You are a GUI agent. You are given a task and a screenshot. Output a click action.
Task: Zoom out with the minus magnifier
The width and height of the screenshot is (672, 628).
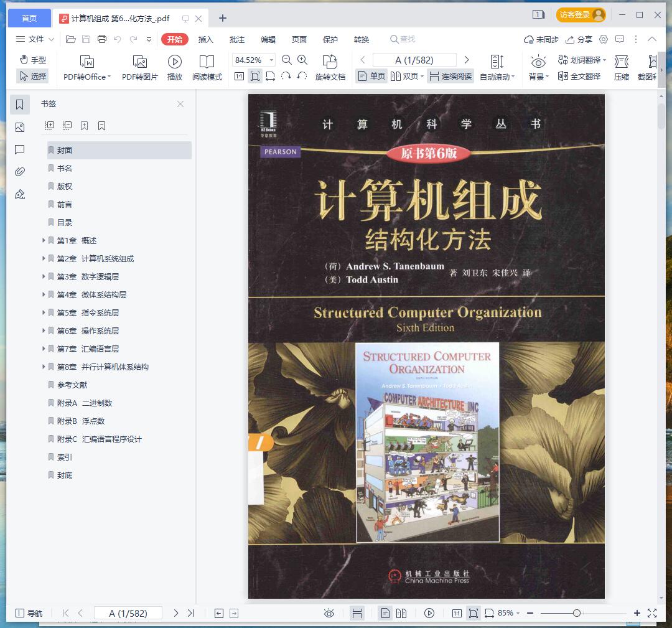point(287,60)
